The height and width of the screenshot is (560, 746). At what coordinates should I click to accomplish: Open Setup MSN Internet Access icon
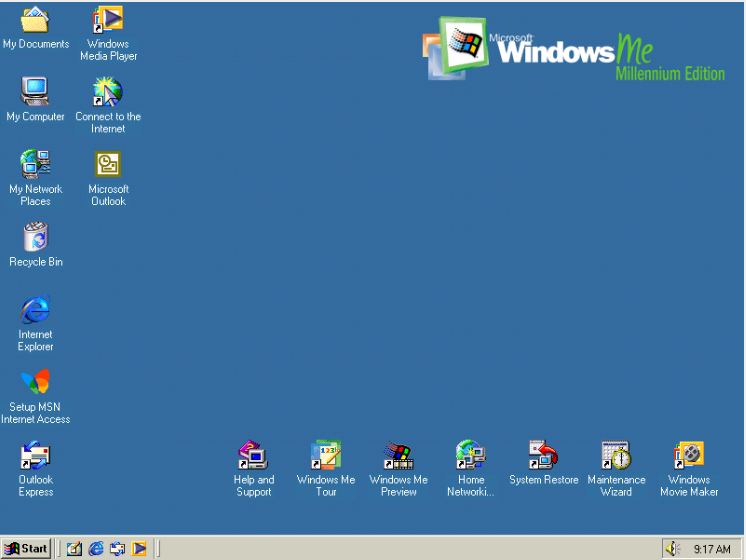point(35,382)
